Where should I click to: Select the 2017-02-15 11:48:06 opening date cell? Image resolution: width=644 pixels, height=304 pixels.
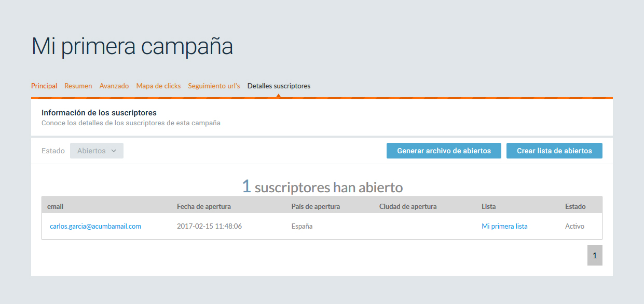(209, 226)
